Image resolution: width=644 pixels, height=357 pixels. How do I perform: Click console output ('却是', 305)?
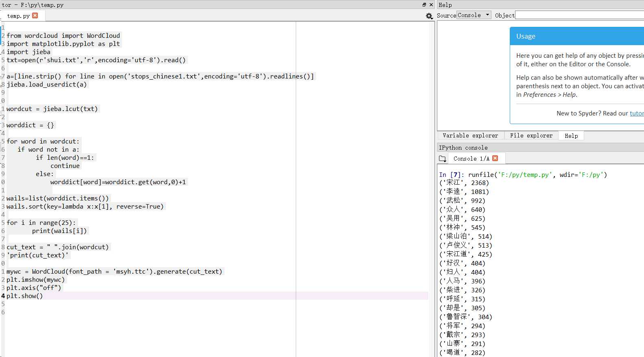462,308
